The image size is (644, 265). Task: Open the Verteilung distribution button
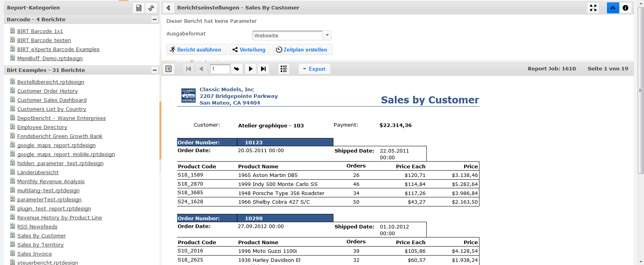[249, 50]
